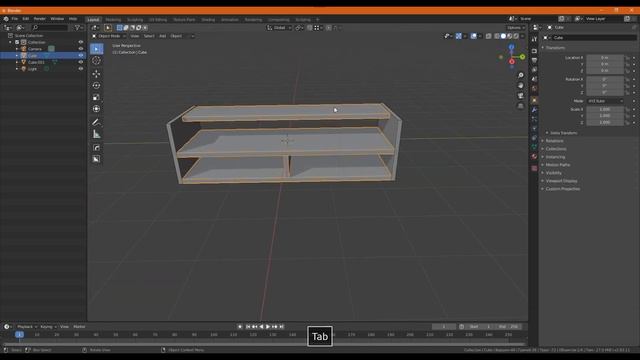Select the Cursor tool in the viewport toolbar
This screenshot has width=640, height=360.
[x=96, y=60]
